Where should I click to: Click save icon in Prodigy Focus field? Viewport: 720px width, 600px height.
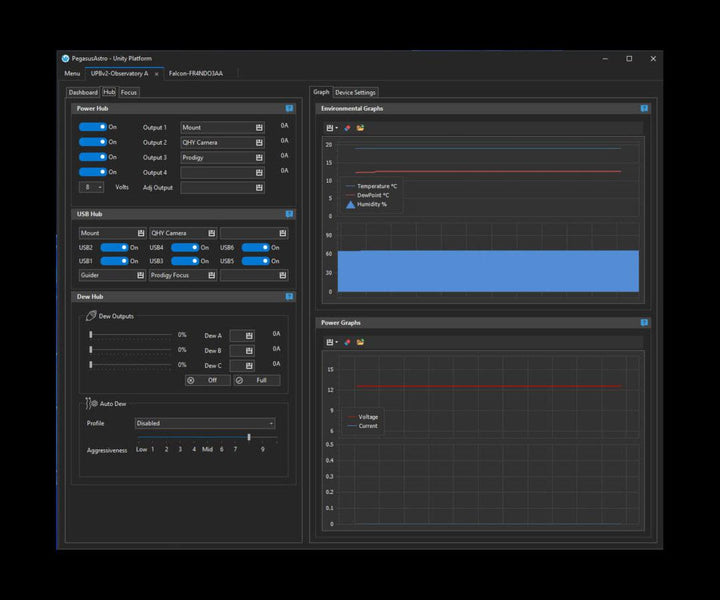pos(211,275)
